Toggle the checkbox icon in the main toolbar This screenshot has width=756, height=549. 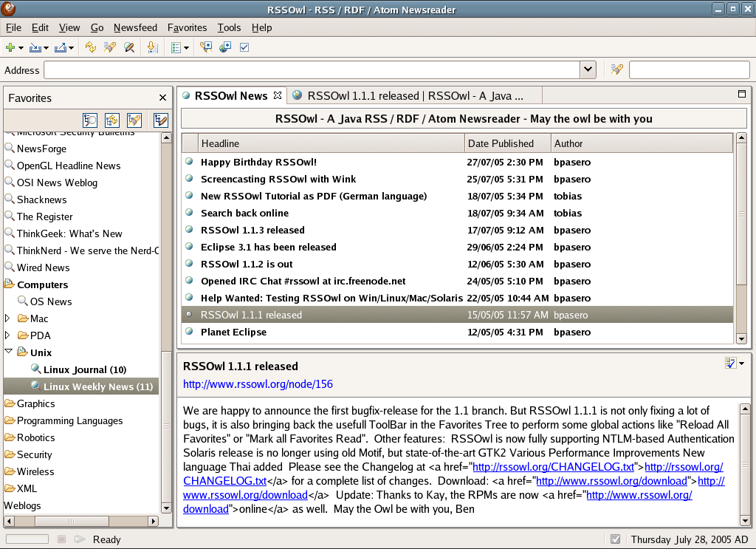pyautogui.click(x=244, y=48)
